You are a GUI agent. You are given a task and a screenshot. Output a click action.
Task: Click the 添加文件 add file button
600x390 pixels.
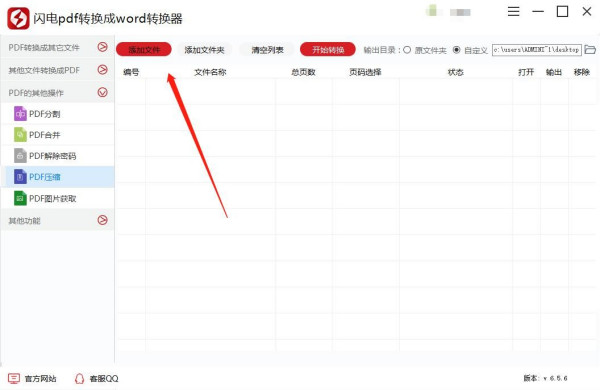(144, 49)
